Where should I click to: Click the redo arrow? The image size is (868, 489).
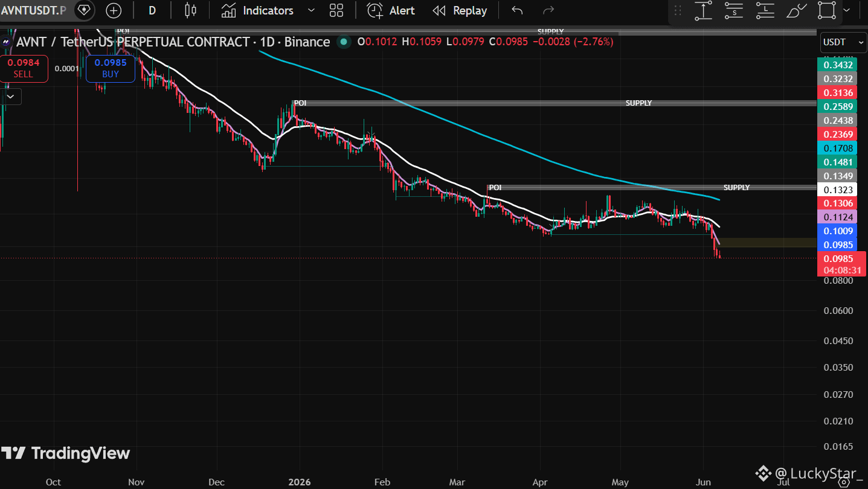[x=548, y=10]
